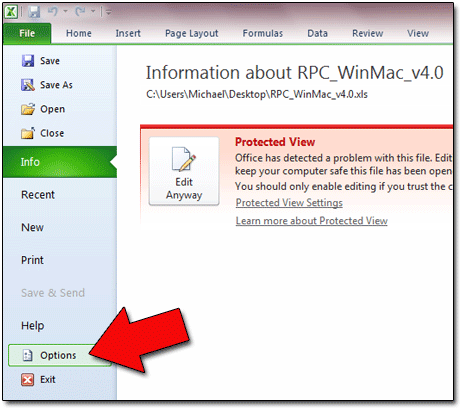This screenshot has height=409, width=460.
Task: Open Excel Options from backstage menu
Action: tap(60, 355)
